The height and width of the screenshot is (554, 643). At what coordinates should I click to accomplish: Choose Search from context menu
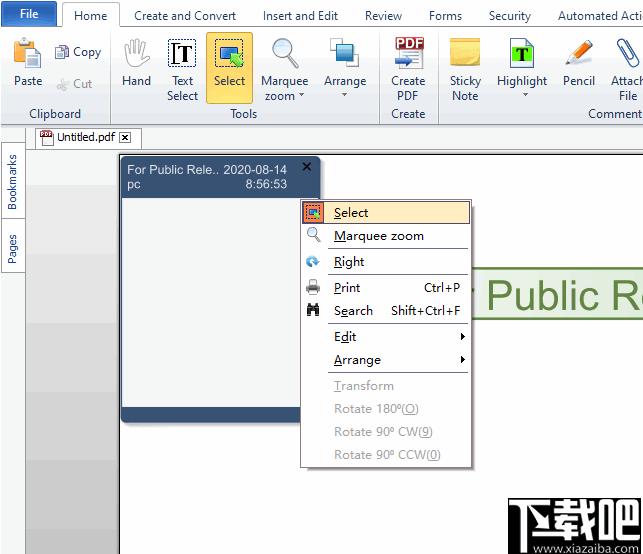point(386,310)
